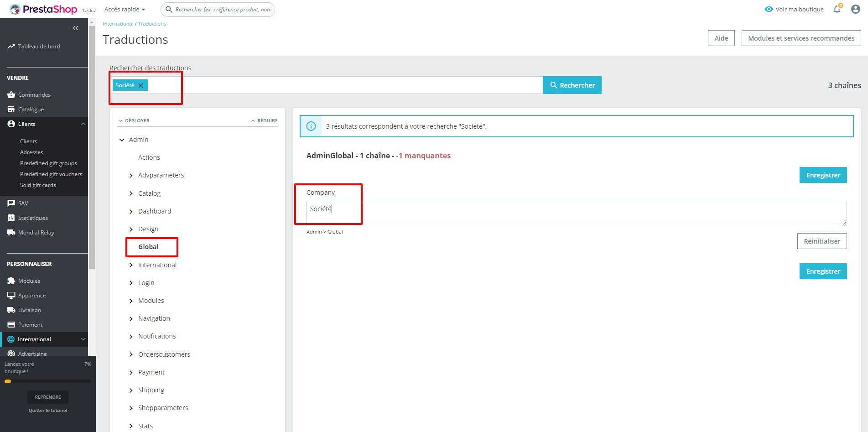The height and width of the screenshot is (432, 868).
Task: Click Déployer to expand all
Action: point(134,120)
